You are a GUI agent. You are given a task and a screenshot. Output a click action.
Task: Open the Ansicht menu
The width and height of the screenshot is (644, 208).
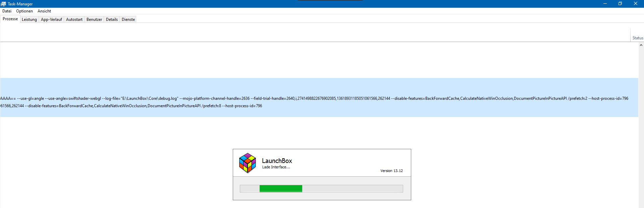[44, 11]
